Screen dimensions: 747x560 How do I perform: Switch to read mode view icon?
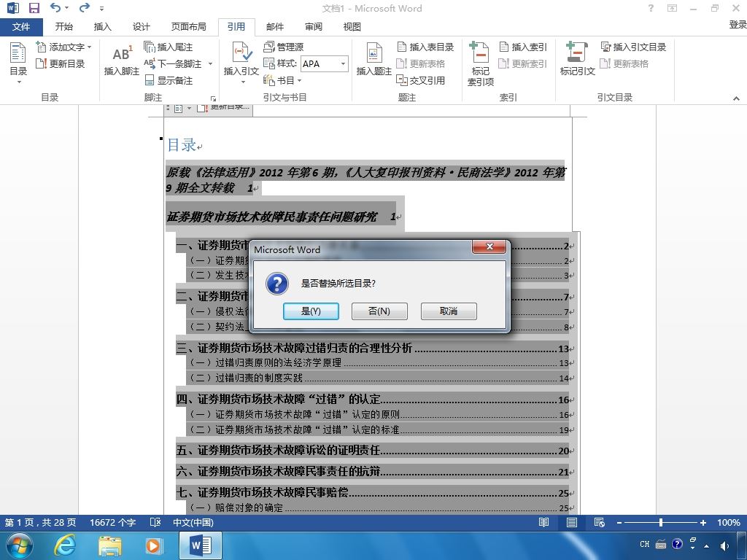coord(543,522)
